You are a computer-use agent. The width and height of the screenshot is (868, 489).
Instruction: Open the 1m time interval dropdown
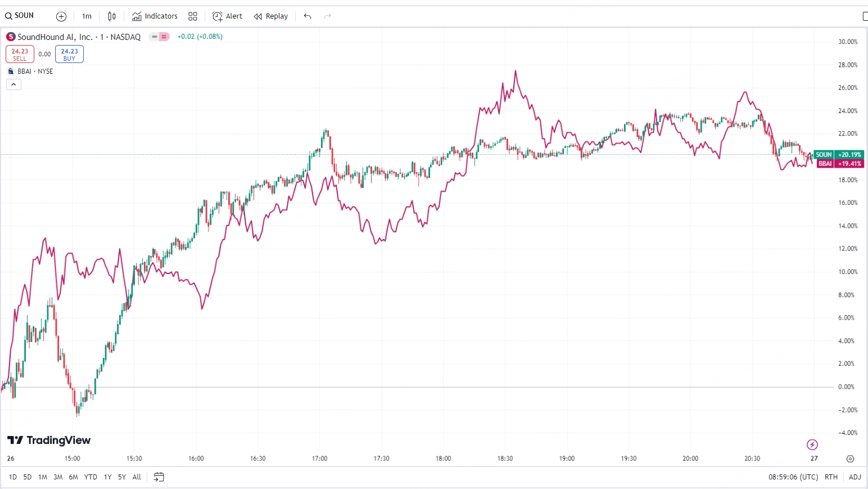coord(87,16)
